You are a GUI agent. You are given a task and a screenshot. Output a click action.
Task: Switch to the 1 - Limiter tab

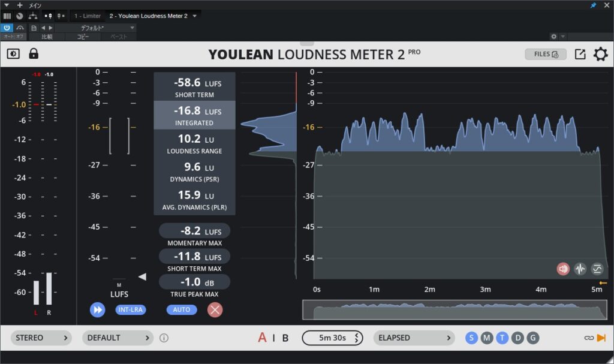pos(88,16)
